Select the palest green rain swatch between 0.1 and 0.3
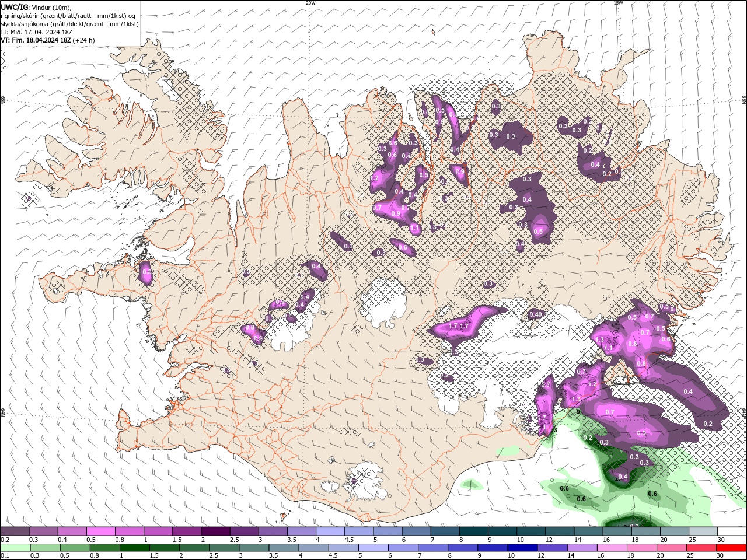 click(15, 548)
